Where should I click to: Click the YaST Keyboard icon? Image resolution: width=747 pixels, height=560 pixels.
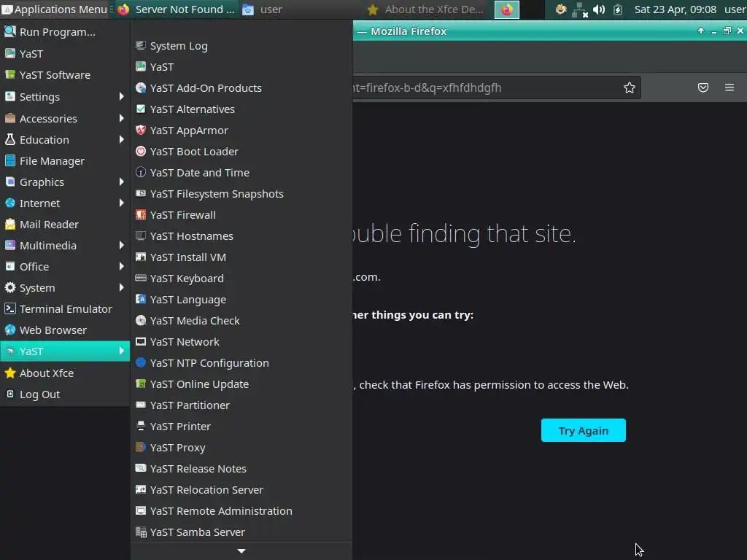141,278
